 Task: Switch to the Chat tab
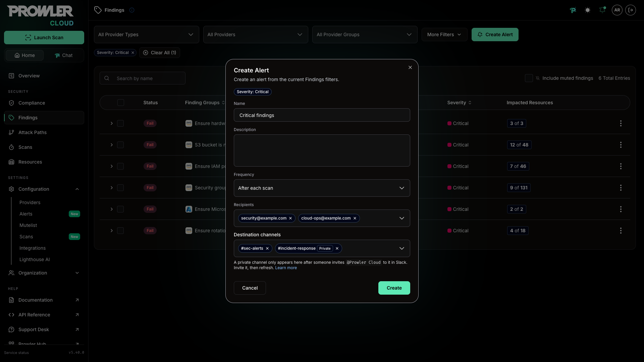coord(63,55)
